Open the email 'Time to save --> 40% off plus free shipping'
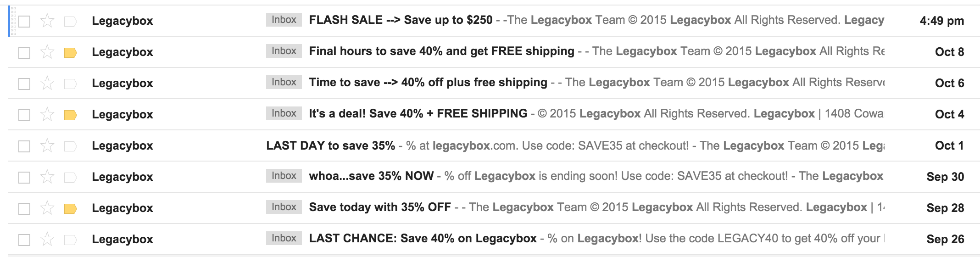Image resolution: width=980 pixels, height=257 pixels. [428, 83]
